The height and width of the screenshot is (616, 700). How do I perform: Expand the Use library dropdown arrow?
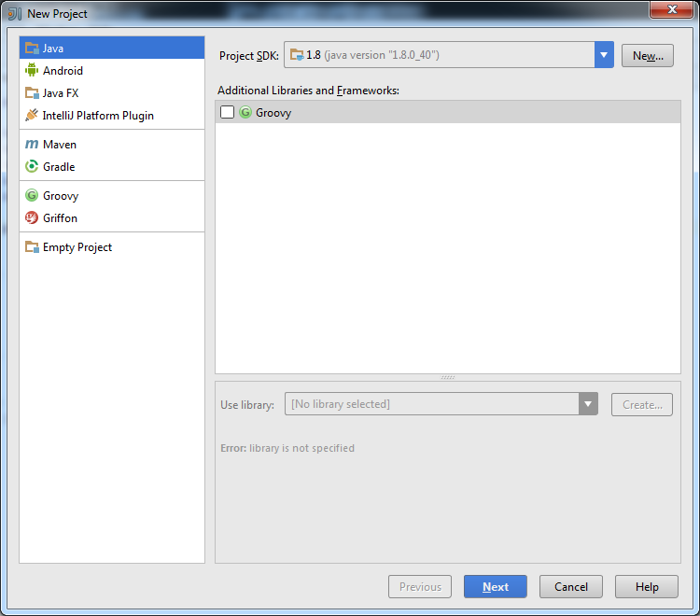(588, 404)
